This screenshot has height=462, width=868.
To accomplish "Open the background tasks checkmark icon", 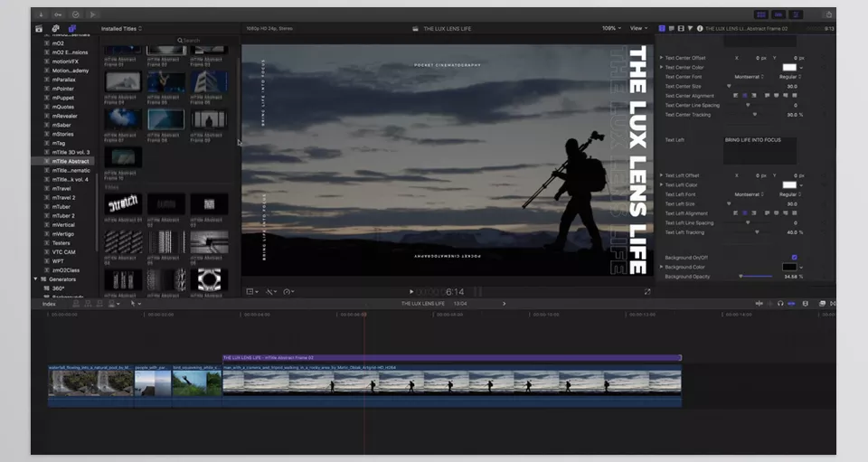I will [x=76, y=14].
